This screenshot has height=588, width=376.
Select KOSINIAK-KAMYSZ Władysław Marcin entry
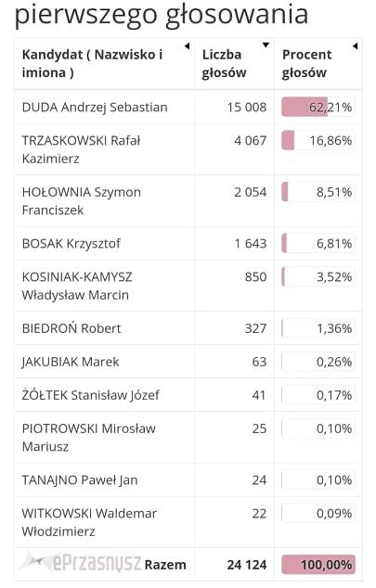(x=77, y=286)
